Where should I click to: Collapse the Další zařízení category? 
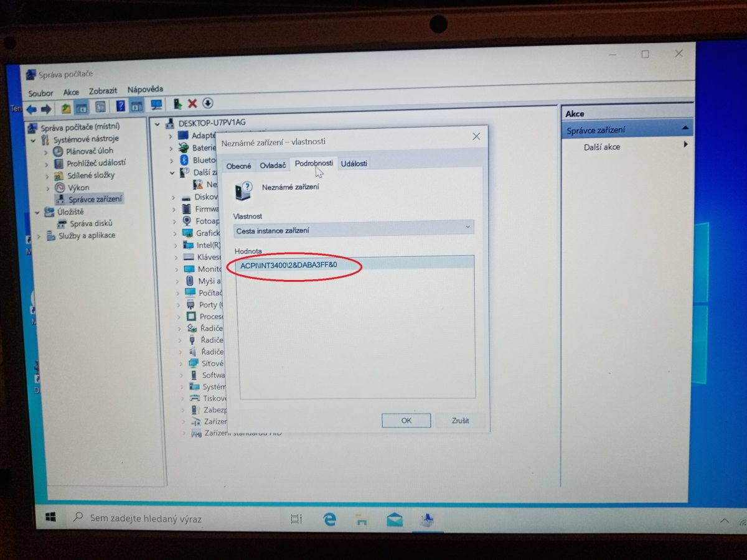pyautogui.click(x=173, y=172)
